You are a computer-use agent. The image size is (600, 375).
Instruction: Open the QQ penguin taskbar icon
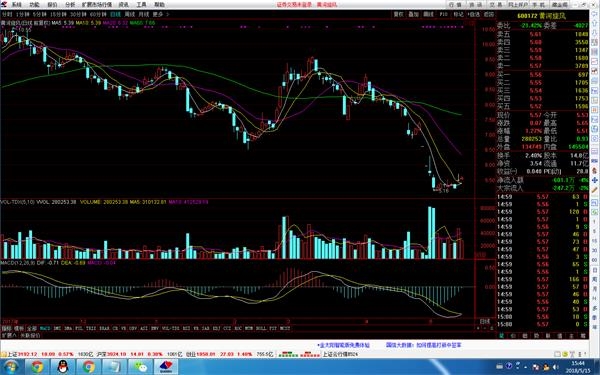point(63,367)
